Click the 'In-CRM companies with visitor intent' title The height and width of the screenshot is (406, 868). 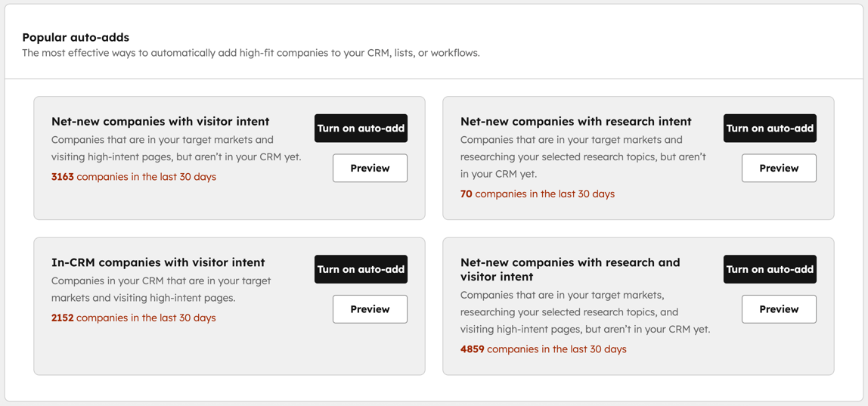pos(158,262)
